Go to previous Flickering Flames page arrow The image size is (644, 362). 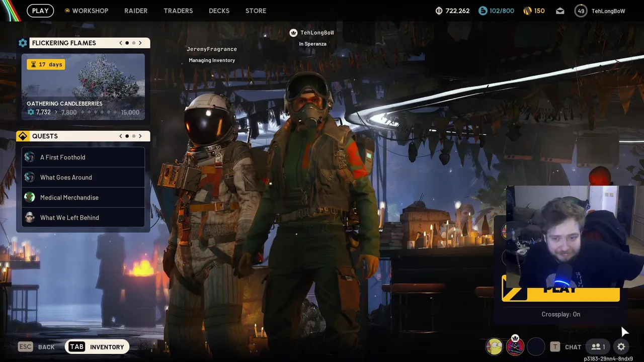(121, 43)
